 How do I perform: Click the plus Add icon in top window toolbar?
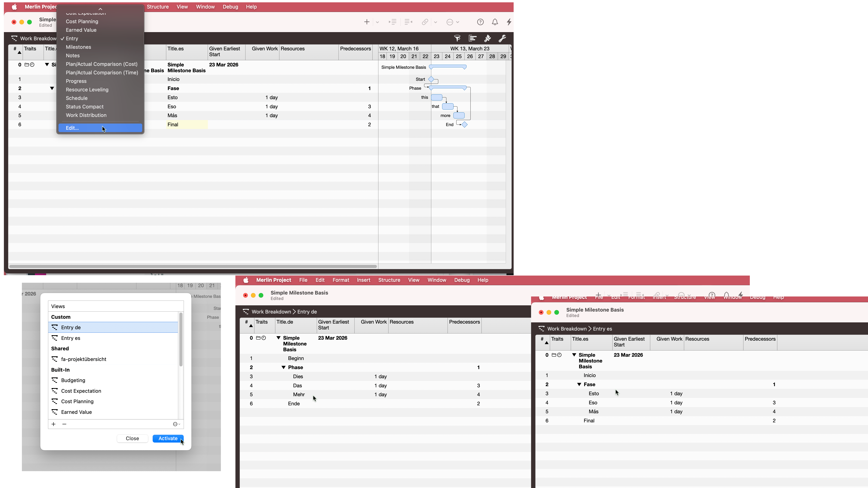point(367,22)
